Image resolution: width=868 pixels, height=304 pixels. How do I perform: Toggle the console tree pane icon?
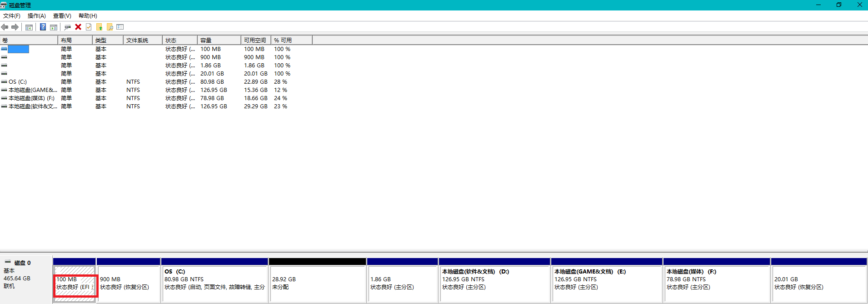point(29,27)
